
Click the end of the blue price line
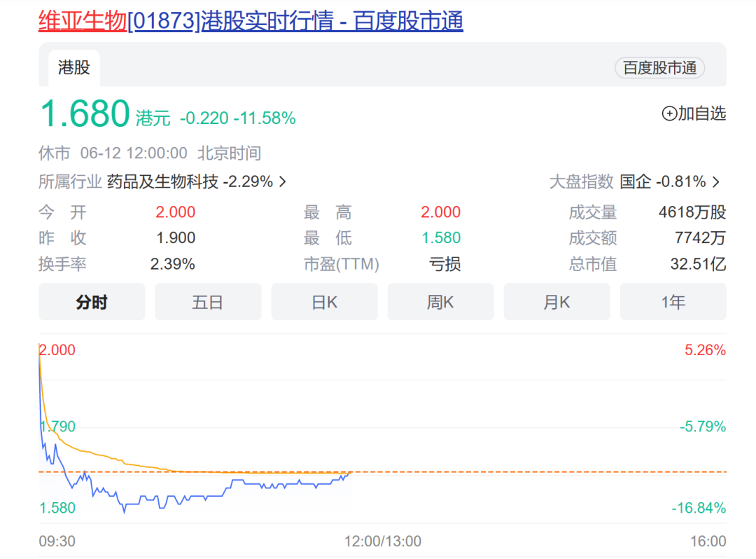pyautogui.click(x=351, y=474)
